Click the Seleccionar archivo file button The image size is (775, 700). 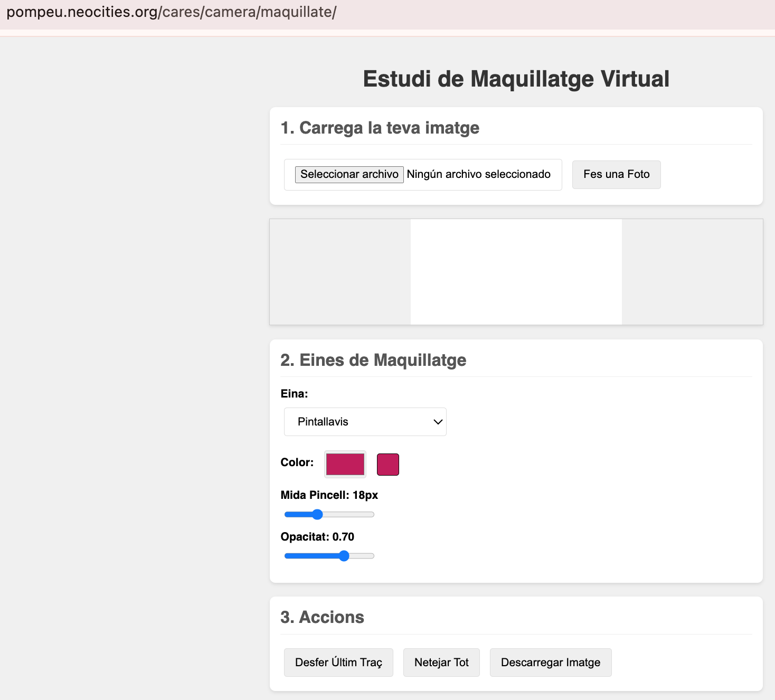(x=349, y=174)
